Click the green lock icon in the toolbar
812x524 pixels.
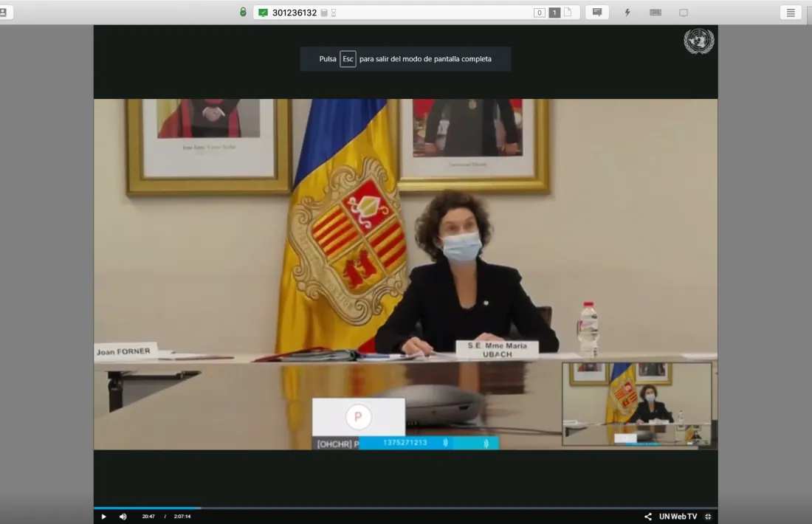point(243,12)
